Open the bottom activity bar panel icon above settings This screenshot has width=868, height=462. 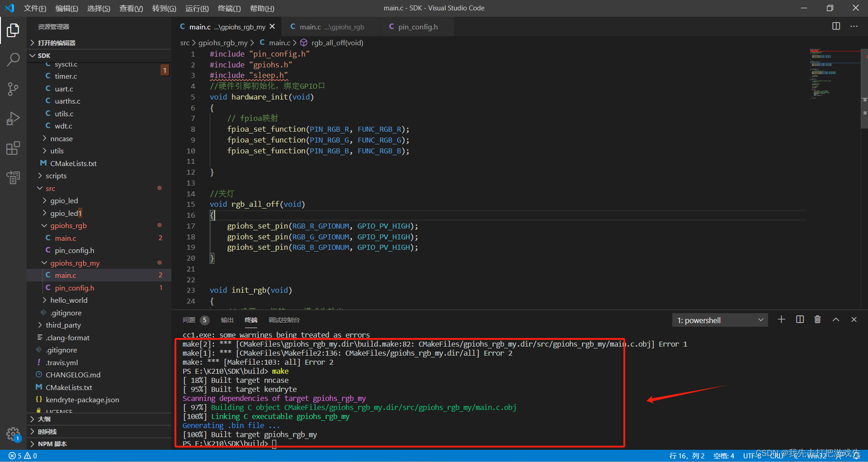click(13, 177)
